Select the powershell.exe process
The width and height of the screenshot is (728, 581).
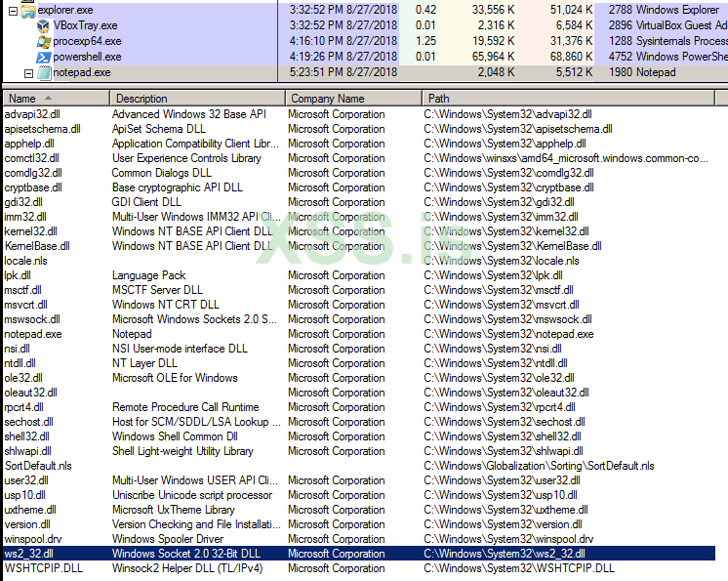pos(364,57)
